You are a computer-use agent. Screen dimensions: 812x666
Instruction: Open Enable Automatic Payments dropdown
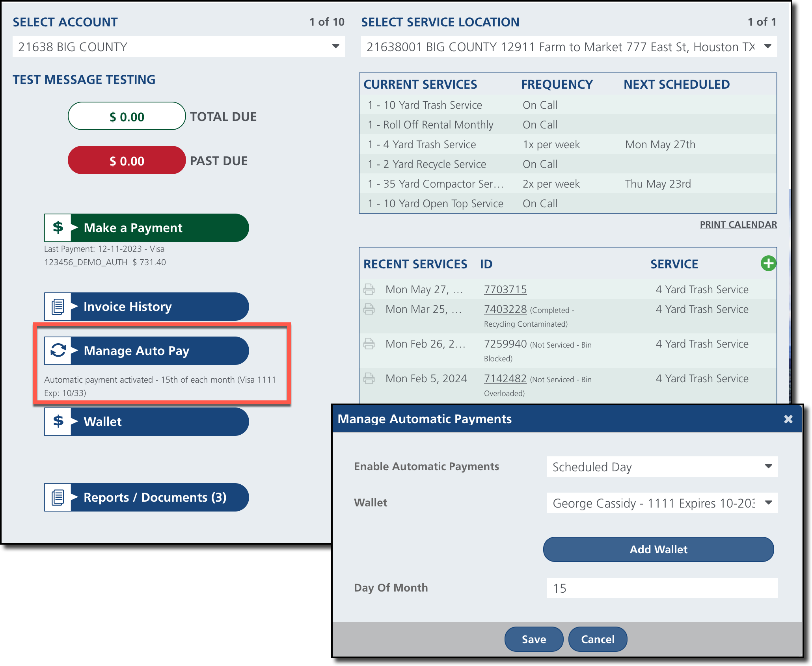coord(662,467)
